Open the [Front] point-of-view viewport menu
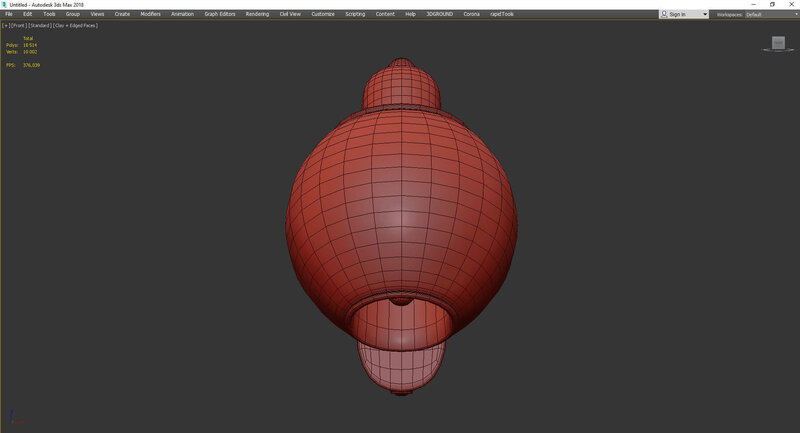The width and height of the screenshot is (800, 433). [18, 25]
